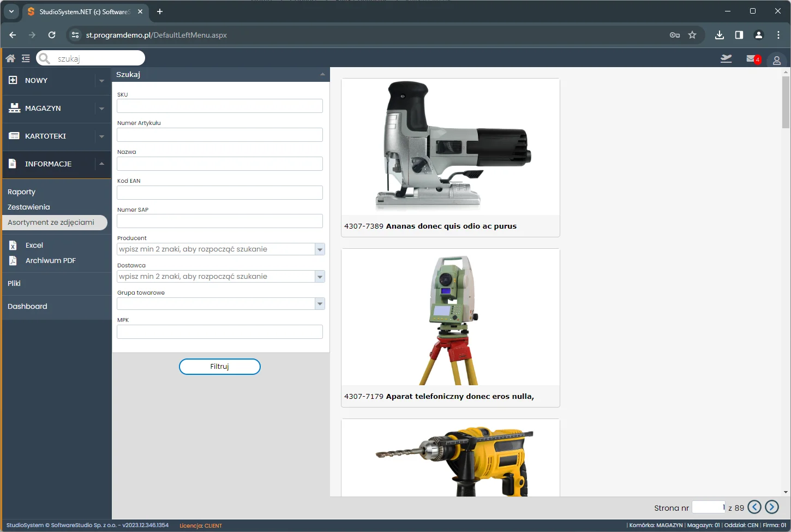The width and height of the screenshot is (791, 532).
Task: Open browser side panel icon
Action: point(739,35)
